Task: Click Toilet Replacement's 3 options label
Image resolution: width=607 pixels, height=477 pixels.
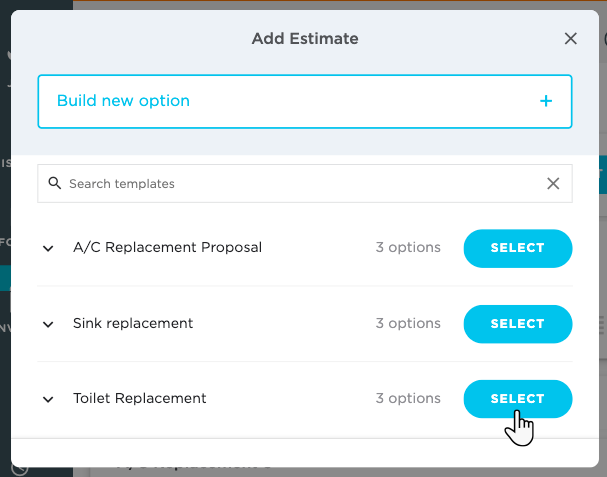Action: [408, 398]
